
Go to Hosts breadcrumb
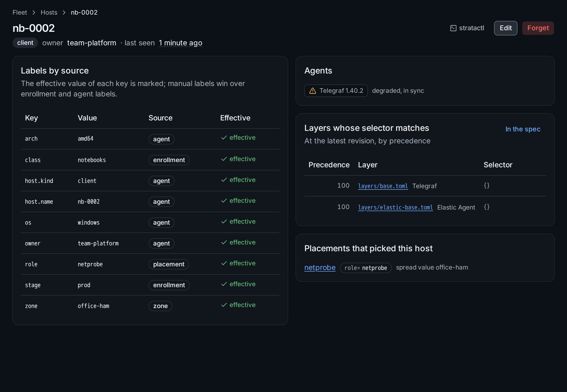49,13
